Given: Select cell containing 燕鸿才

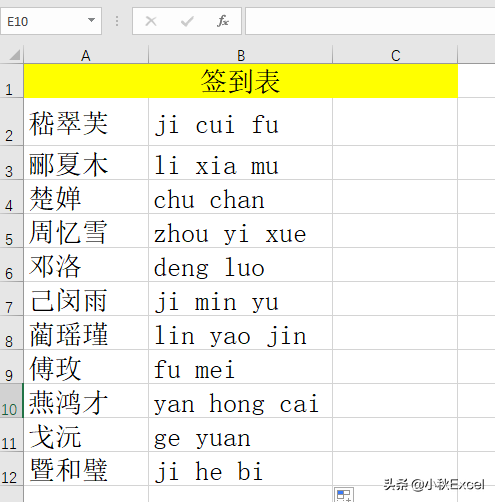Looking at the screenshot, I should tap(86, 401).
